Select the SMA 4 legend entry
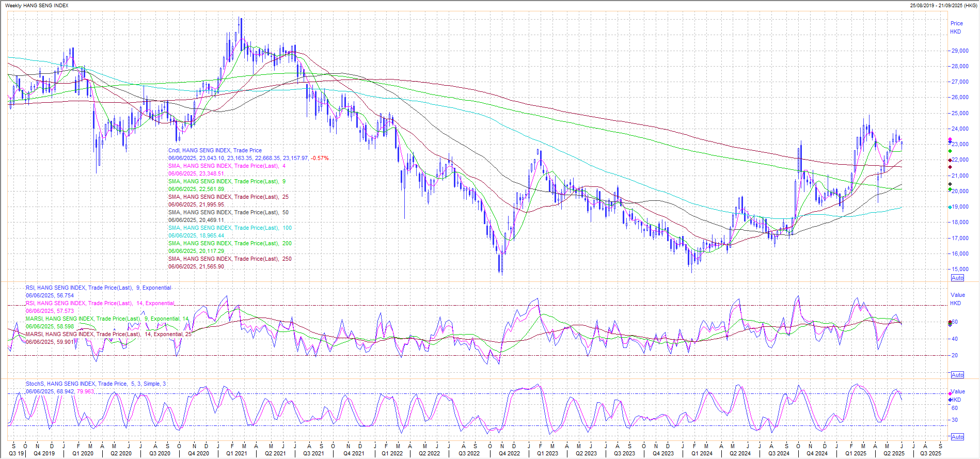Viewport: 980px width, 459px height. coord(227,166)
